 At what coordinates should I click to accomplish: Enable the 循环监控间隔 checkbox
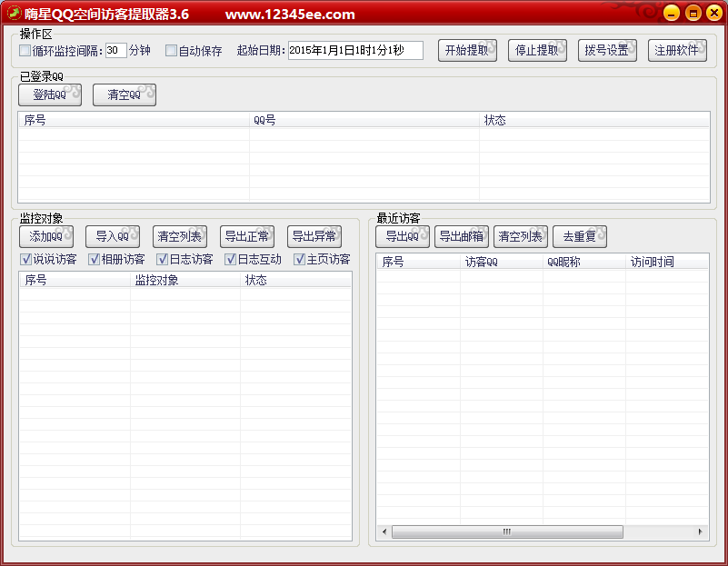pos(25,51)
